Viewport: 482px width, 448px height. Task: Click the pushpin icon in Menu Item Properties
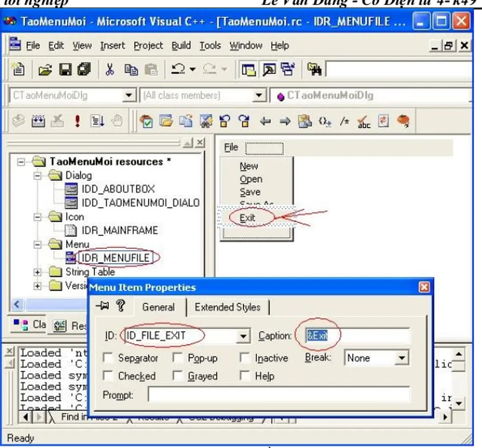coord(103,306)
